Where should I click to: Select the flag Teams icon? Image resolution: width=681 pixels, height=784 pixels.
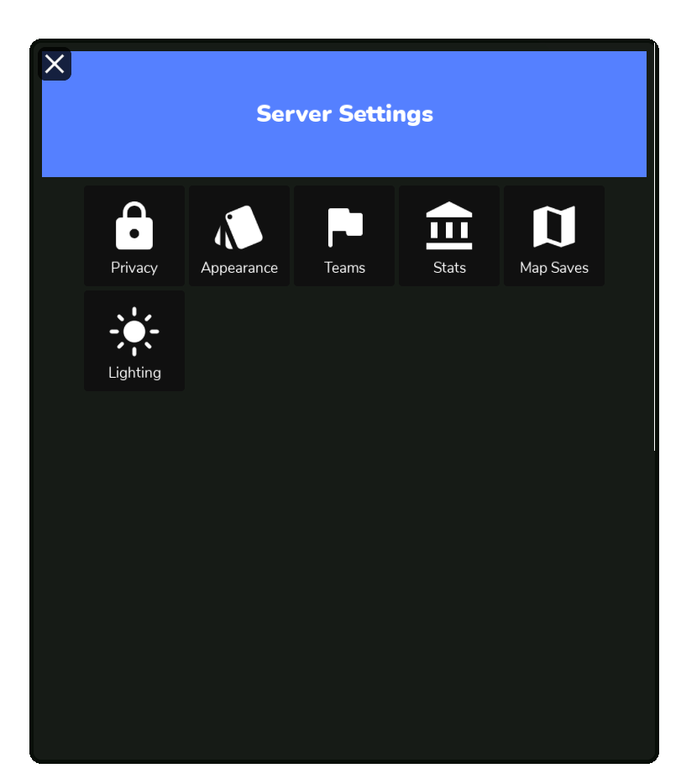click(345, 227)
